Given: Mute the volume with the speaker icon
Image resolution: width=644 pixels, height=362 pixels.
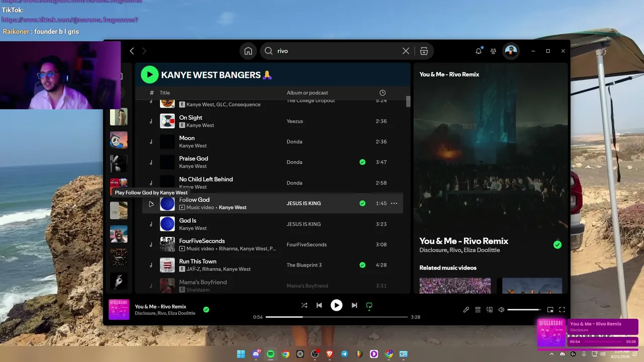Looking at the screenshot, I should pyautogui.click(x=501, y=310).
